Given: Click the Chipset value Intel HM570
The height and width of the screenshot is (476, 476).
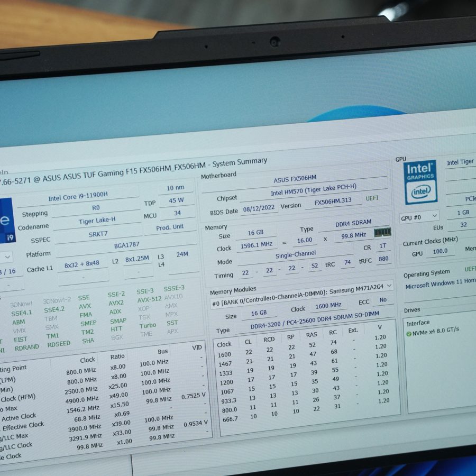Looking at the screenshot, I should click(x=313, y=190).
